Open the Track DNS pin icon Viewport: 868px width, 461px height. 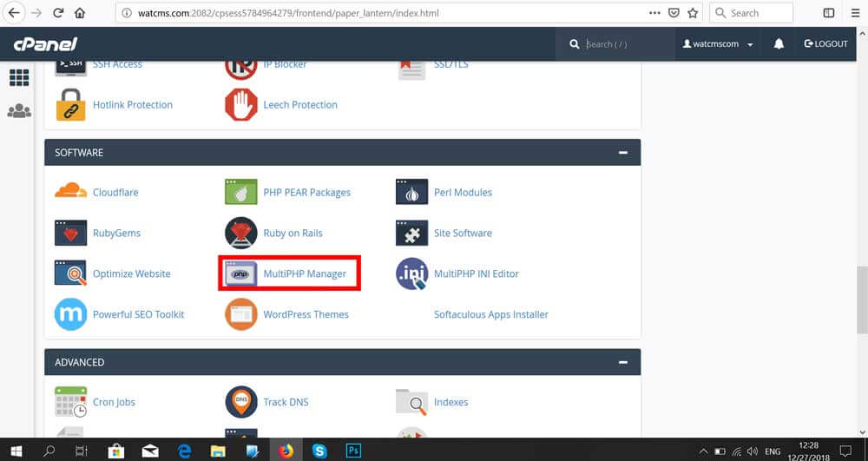click(240, 402)
